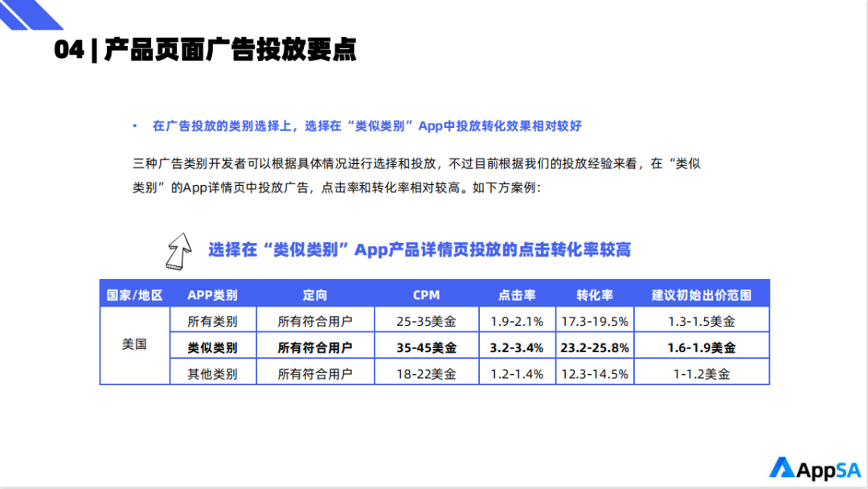Image resolution: width=868 pixels, height=489 pixels.
Task: Click the outlined up-arrow graphic
Action: click(x=178, y=252)
